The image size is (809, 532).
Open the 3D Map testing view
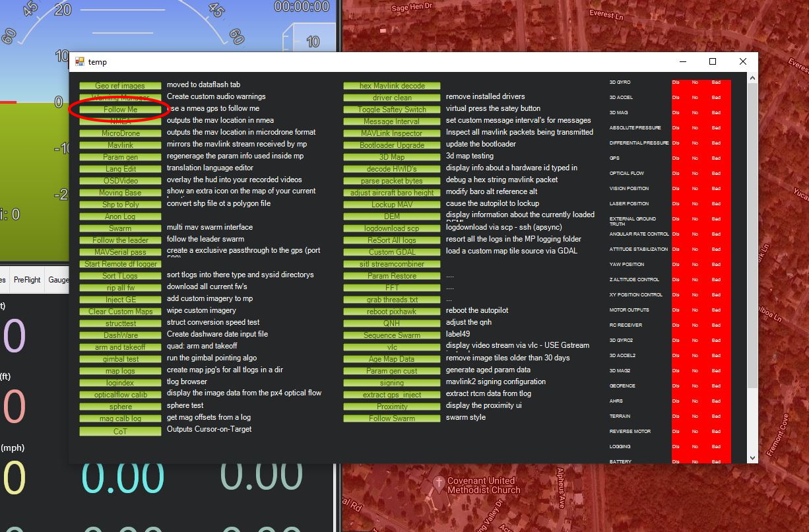392,157
